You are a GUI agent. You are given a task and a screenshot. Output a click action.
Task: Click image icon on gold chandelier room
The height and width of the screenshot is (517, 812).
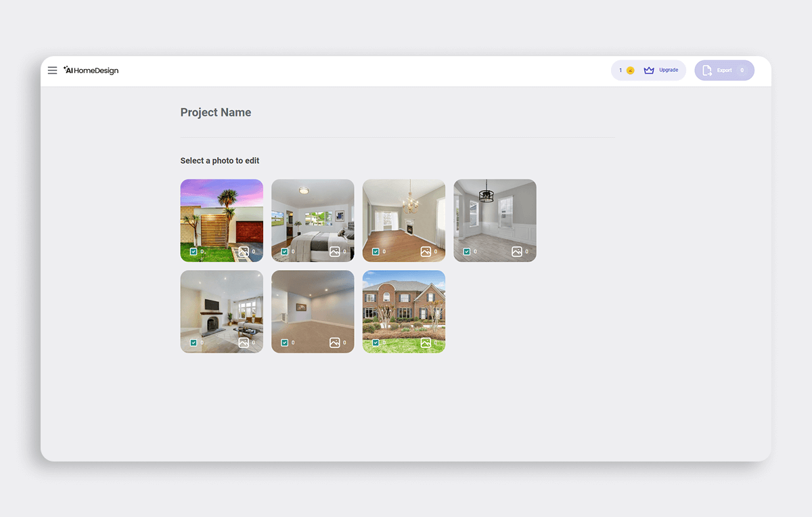426,251
